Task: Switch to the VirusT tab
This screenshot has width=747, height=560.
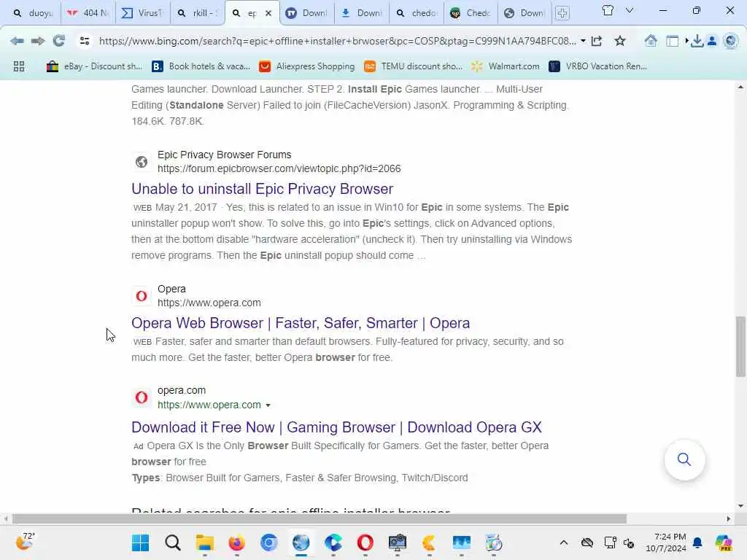Action: click(142, 13)
